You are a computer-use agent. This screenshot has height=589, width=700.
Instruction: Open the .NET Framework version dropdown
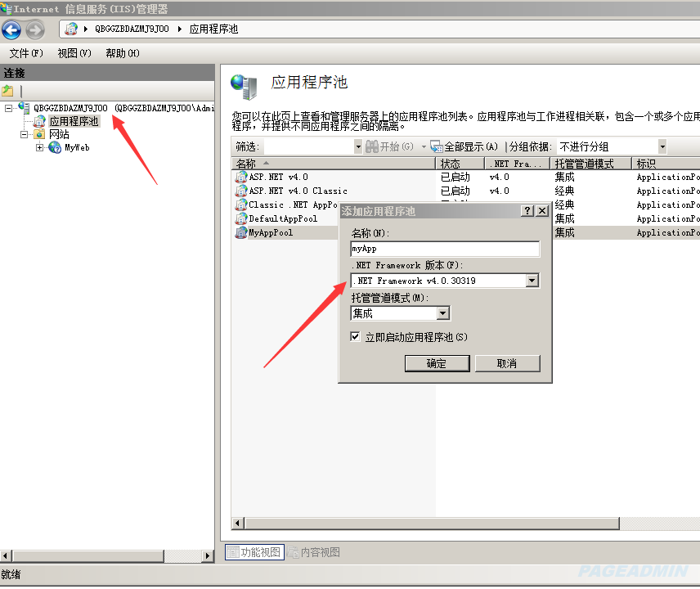click(532, 281)
